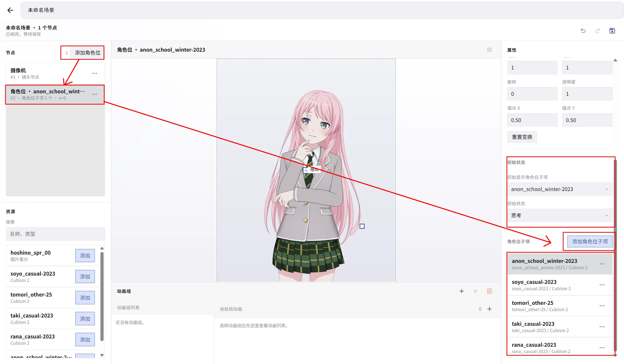Click the square resize handle beside the character
Viewport: 624px width, 364px height.
coord(362,226)
